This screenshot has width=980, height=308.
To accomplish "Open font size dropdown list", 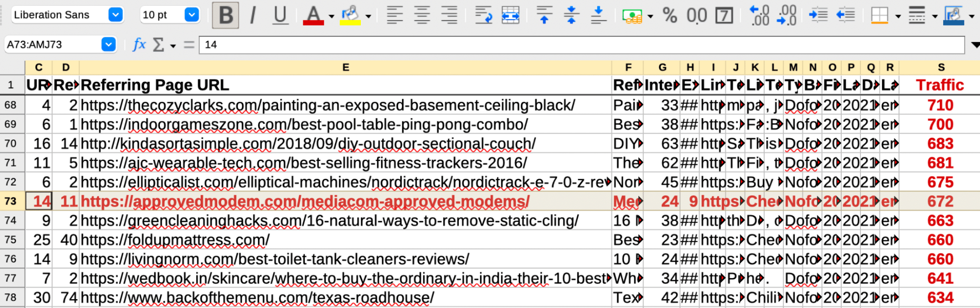I will click(x=192, y=15).
